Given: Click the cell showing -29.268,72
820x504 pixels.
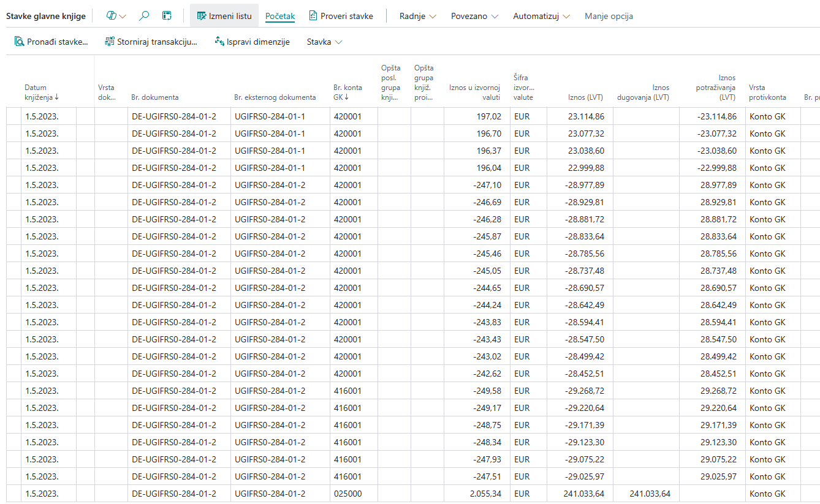Looking at the screenshot, I should pos(580,391).
